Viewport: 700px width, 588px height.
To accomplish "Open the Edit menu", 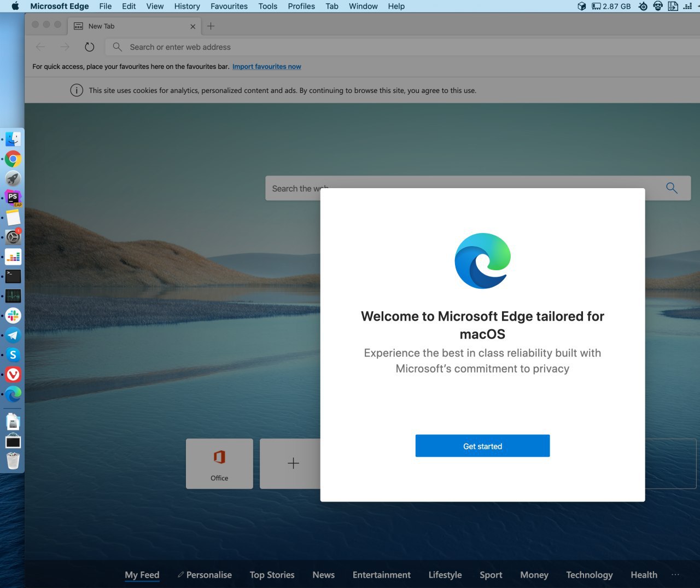I will (129, 6).
